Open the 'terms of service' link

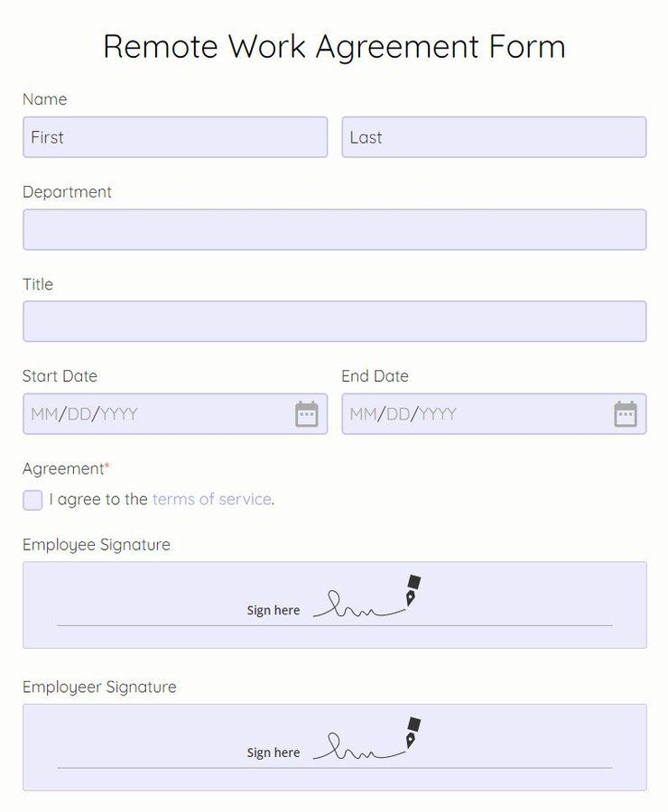(x=213, y=500)
